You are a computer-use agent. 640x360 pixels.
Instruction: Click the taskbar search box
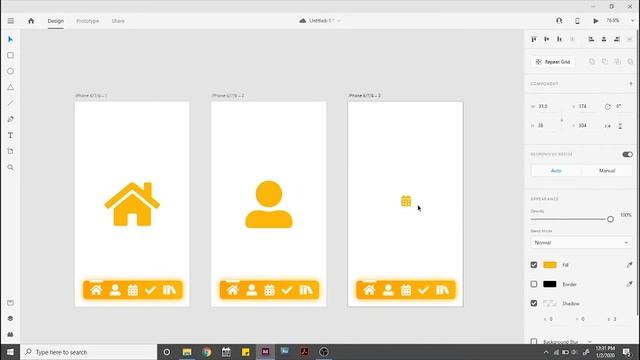(89, 352)
